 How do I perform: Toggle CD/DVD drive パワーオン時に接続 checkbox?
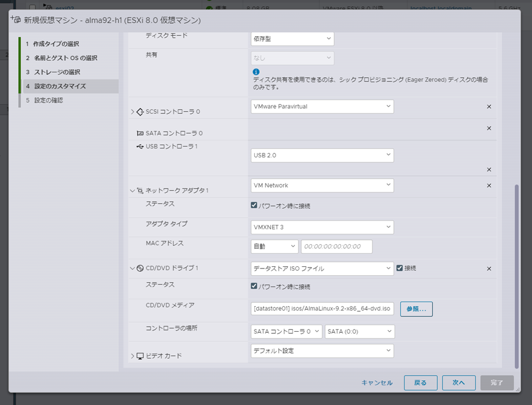254,286
